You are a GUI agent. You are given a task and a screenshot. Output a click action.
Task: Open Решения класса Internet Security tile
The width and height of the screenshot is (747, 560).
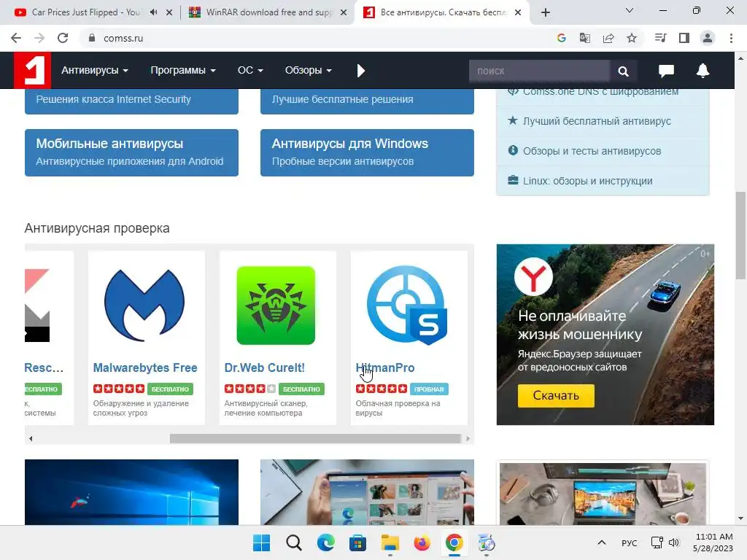coord(131,101)
